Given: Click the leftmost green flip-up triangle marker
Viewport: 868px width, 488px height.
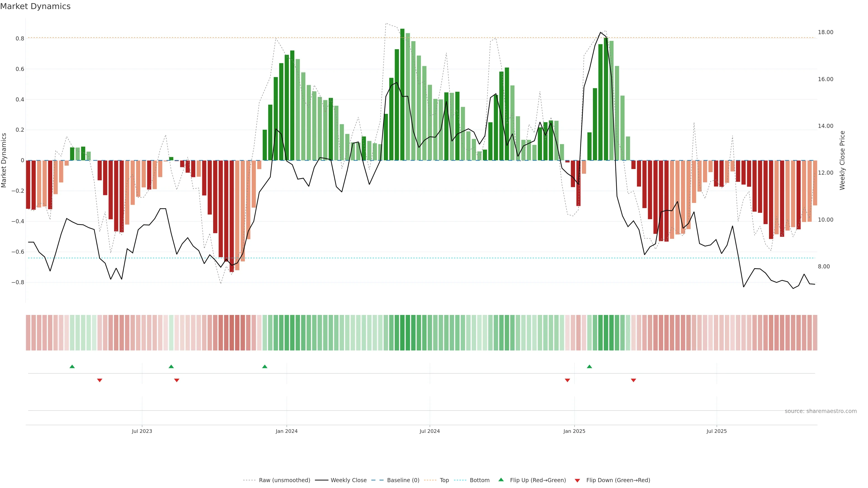Looking at the screenshot, I should click(x=72, y=366).
